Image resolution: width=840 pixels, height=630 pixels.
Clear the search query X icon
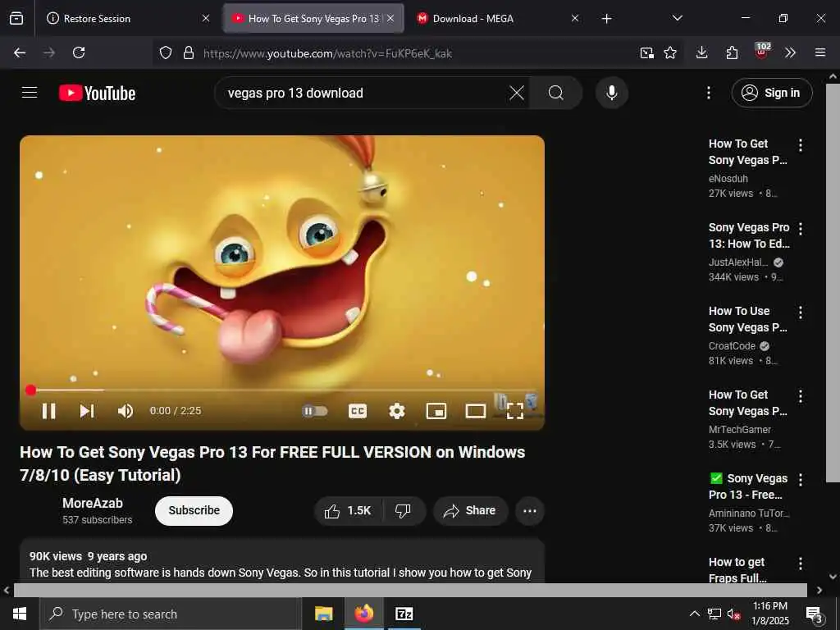pyautogui.click(x=517, y=94)
